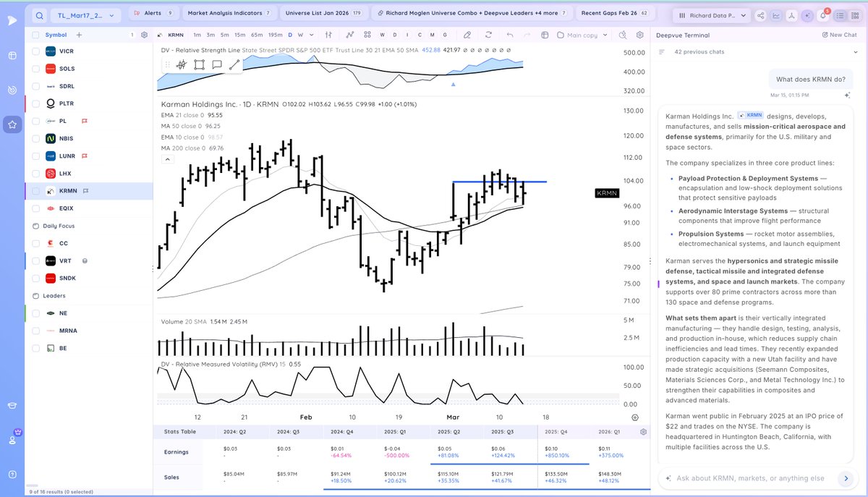Click the four-square layout icon in toolbar

(367, 35)
